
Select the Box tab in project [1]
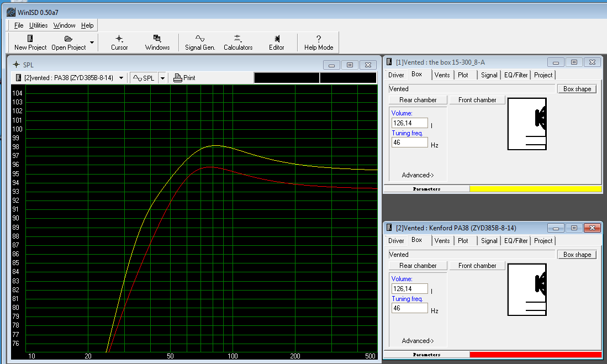[x=416, y=74]
